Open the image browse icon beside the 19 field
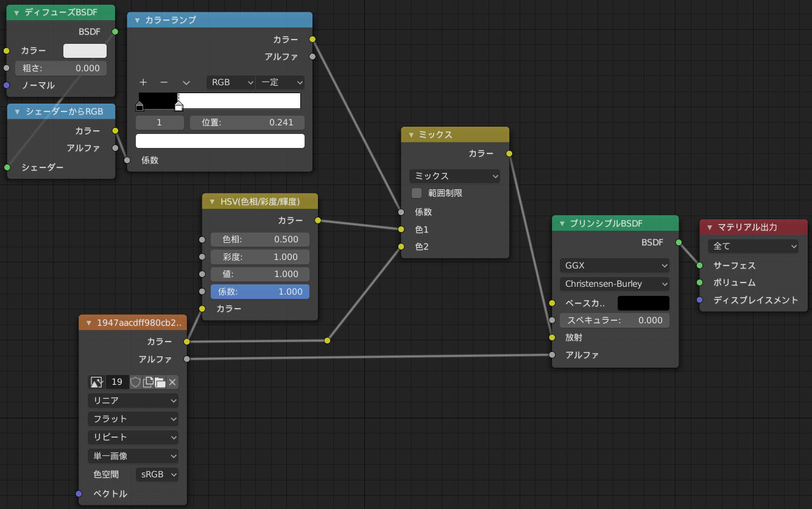This screenshot has width=812, height=509. pos(97,382)
